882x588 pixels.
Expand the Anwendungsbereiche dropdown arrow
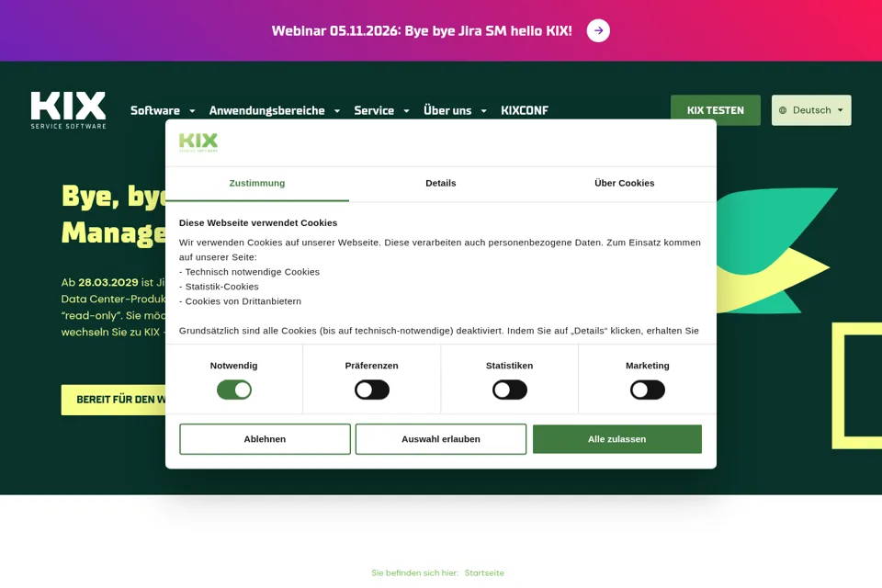[337, 111]
